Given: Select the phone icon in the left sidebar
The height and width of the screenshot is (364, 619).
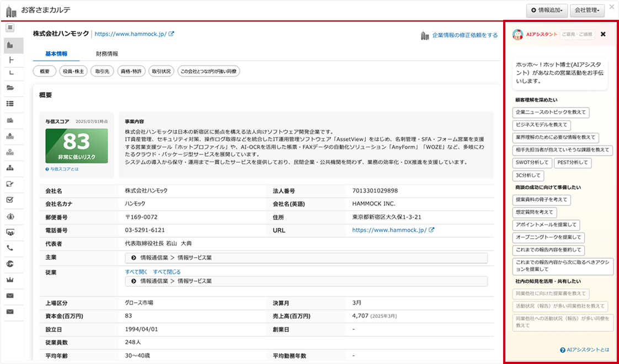Looking at the screenshot, I should pyautogui.click(x=10, y=248).
